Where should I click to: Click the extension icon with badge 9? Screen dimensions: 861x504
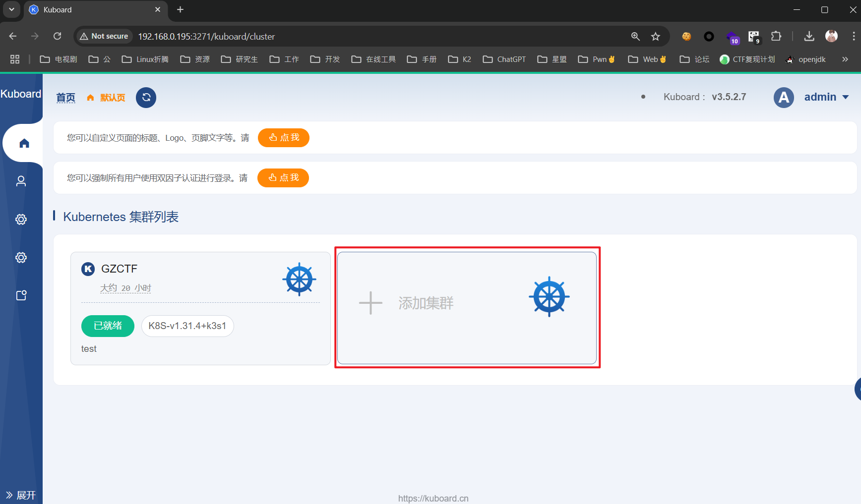tap(754, 37)
